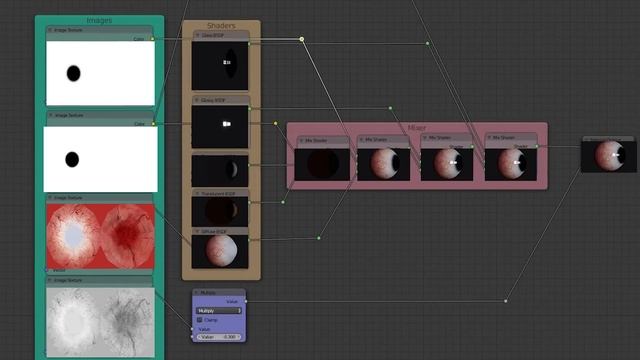Click the Glossy BSDF output socket
The width and height of the screenshot is (640, 360).
[x=249, y=108]
